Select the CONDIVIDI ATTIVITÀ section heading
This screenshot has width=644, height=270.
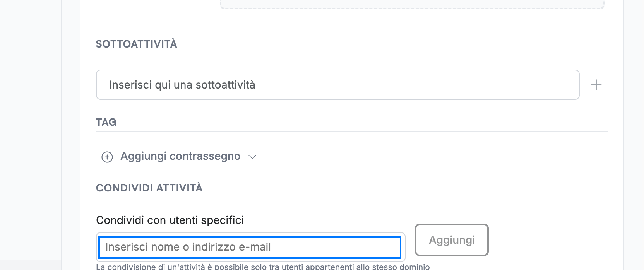click(x=149, y=188)
